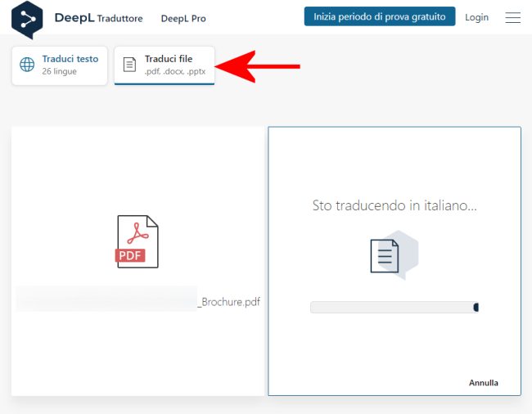The height and width of the screenshot is (414, 532).
Task: Click the document icon in Traduci file
Action: point(129,65)
